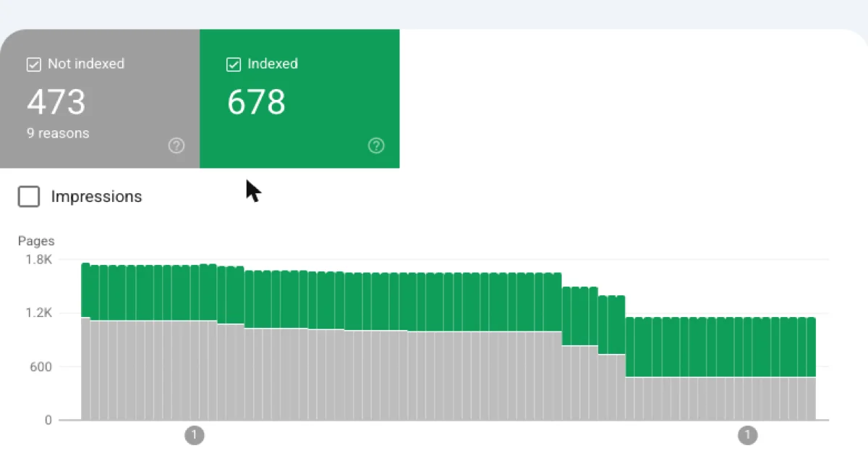Click the right annotation marker on chart axis

(748, 436)
